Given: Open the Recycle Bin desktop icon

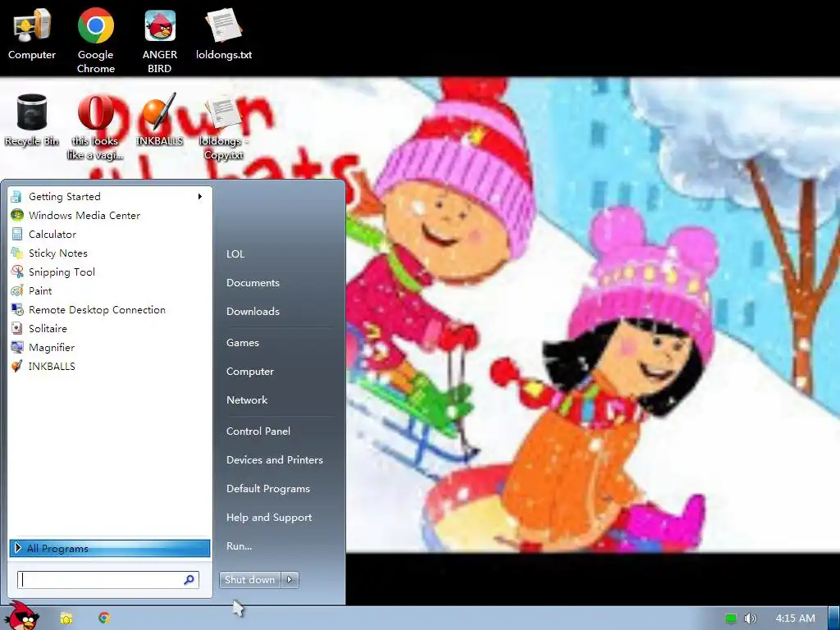Looking at the screenshot, I should point(32,120).
